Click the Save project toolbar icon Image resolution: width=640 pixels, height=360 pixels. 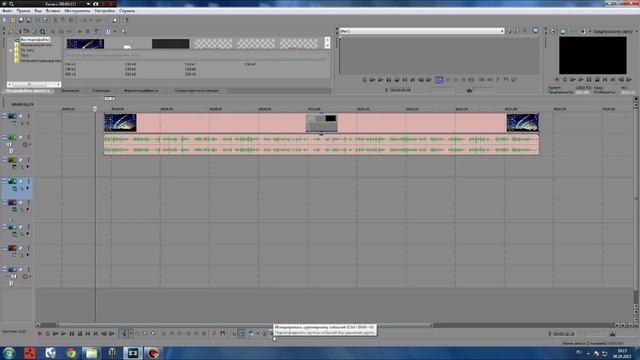(21, 20)
